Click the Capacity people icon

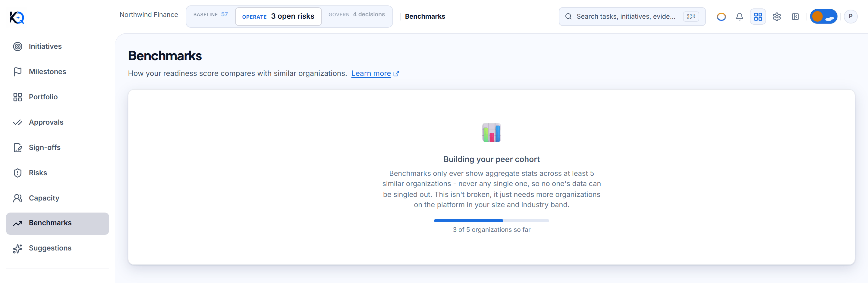pos(17,198)
